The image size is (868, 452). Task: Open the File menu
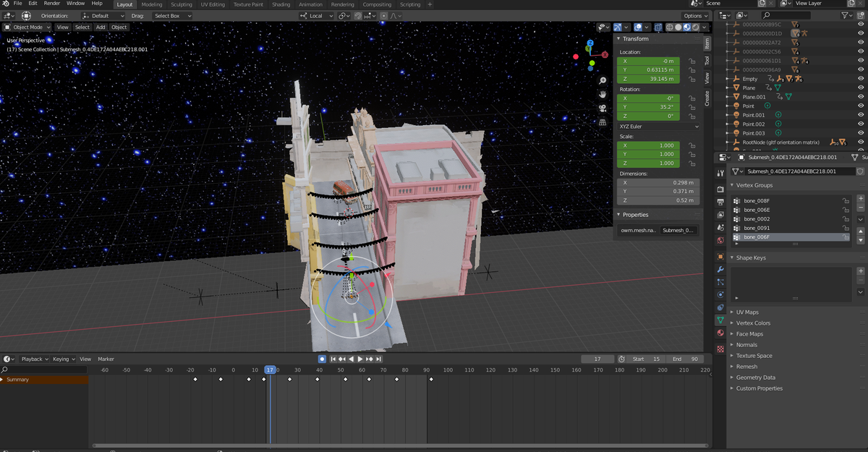point(17,4)
